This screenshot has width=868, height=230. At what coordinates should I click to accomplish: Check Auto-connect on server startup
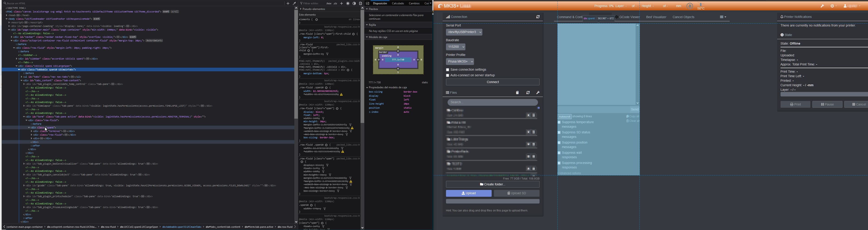[448, 75]
